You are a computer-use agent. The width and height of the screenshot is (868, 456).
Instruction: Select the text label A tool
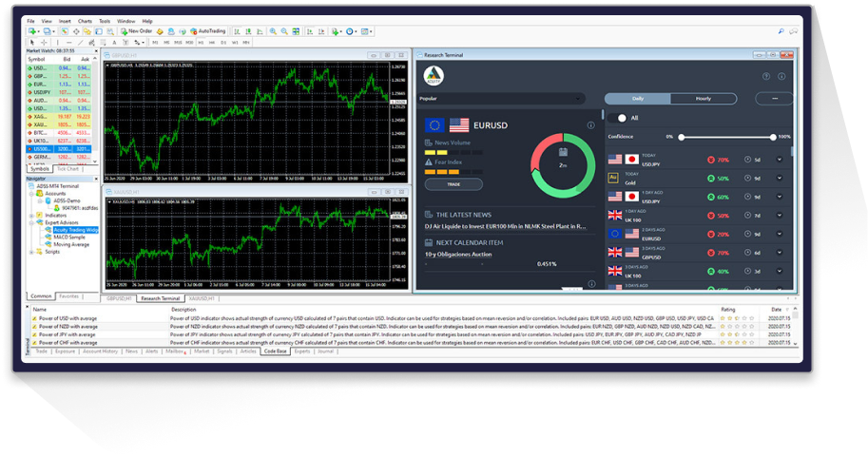pyautogui.click(x=114, y=42)
